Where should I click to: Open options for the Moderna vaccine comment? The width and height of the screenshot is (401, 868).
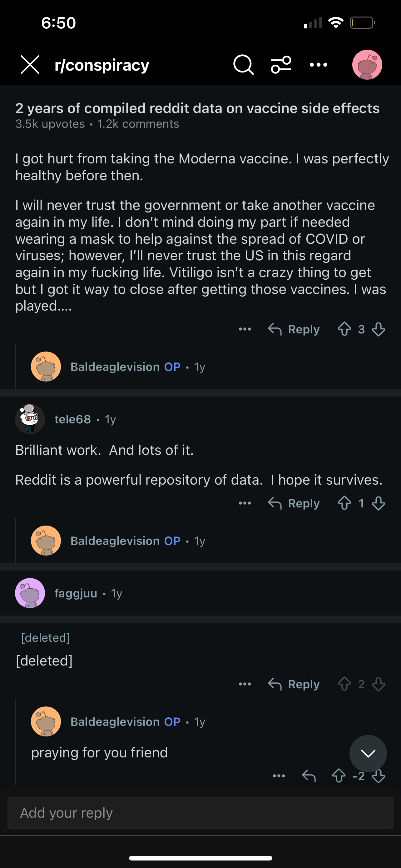245,329
